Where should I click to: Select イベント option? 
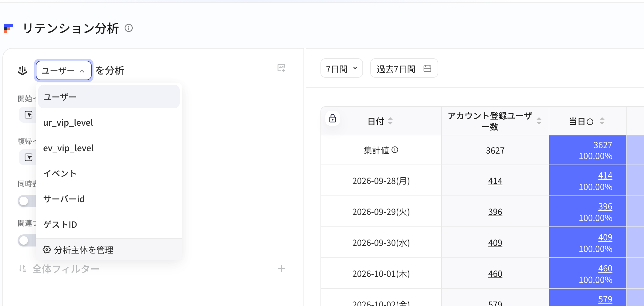[109, 173]
